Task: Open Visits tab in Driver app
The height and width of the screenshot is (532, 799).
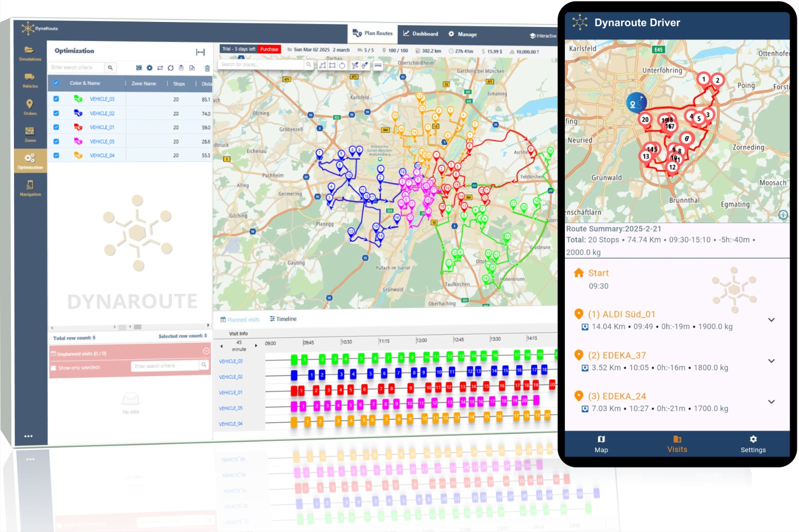Action: coord(677,444)
